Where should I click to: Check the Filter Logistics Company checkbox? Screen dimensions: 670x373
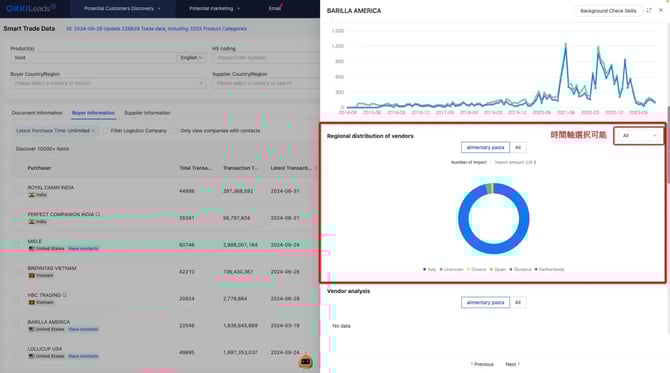tap(106, 131)
